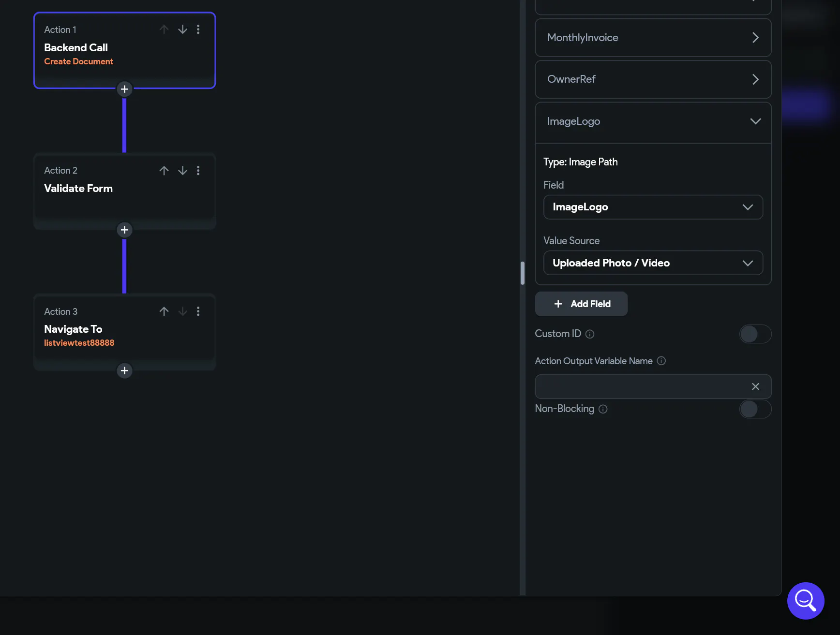Click the Add Field button

(581, 304)
